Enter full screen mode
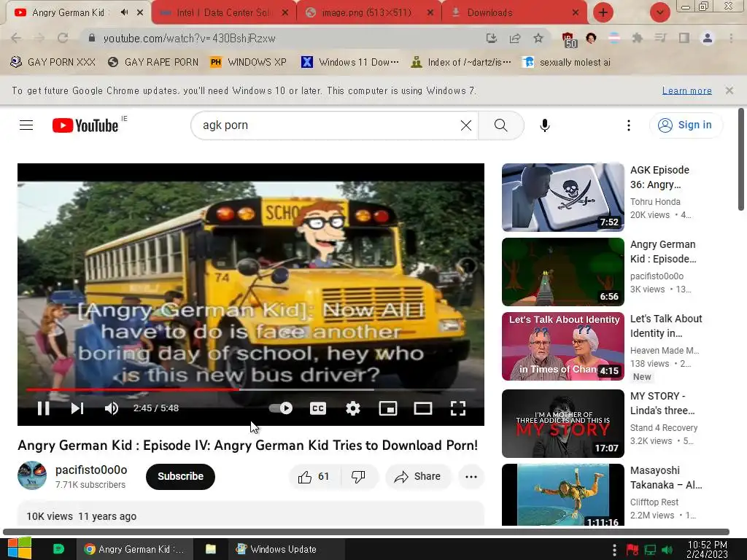The height and width of the screenshot is (560, 747). click(458, 408)
